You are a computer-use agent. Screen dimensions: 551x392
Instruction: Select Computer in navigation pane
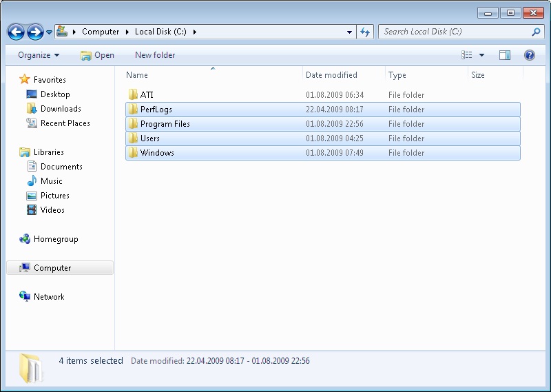(x=60, y=267)
